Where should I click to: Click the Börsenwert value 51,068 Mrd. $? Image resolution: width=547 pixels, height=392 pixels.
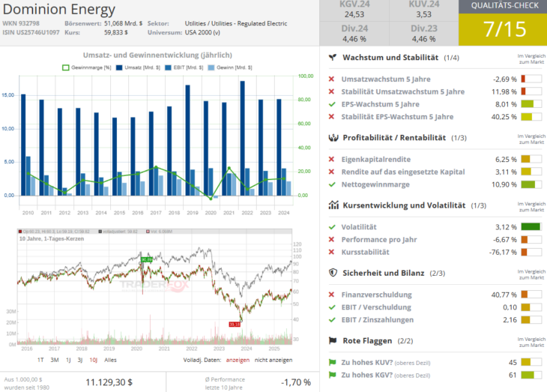point(123,23)
